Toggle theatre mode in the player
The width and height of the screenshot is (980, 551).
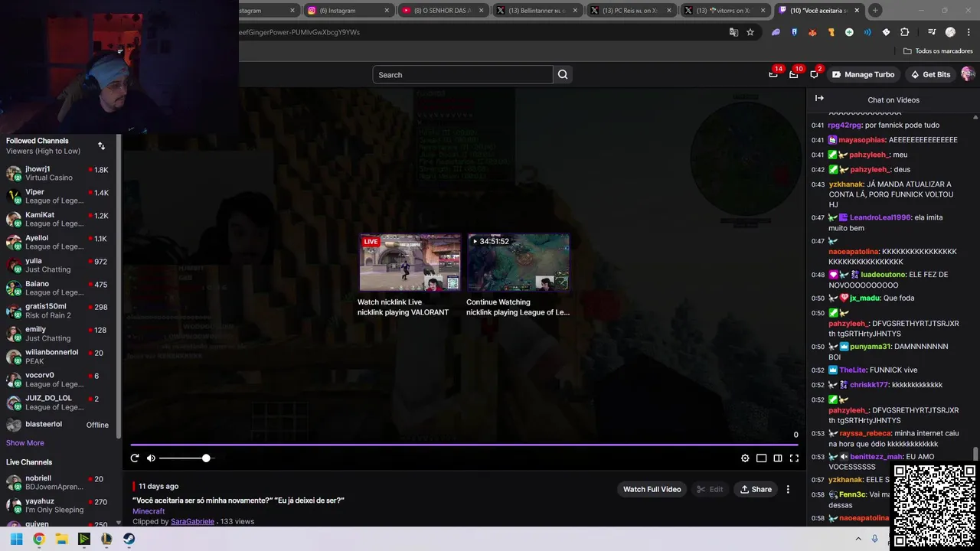pos(778,458)
